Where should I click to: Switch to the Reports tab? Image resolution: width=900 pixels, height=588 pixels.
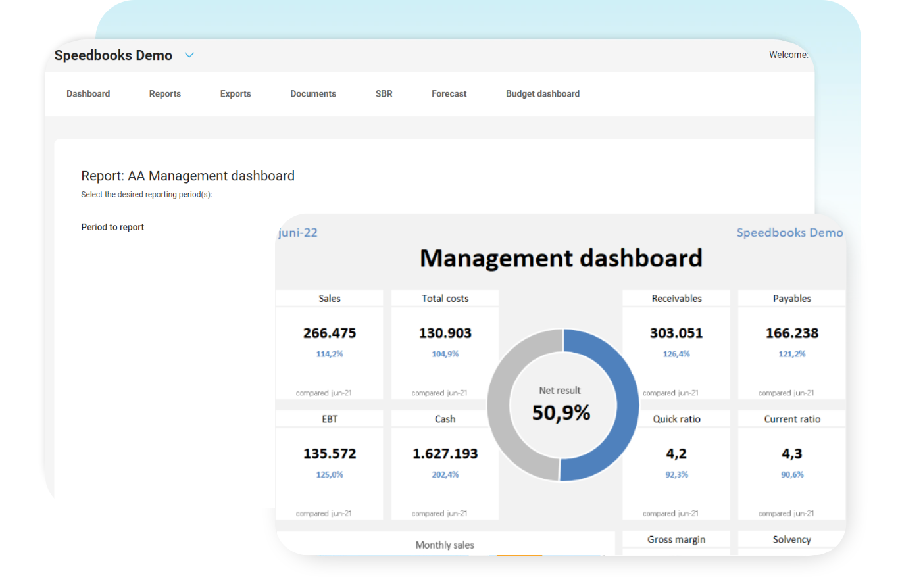tap(164, 94)
